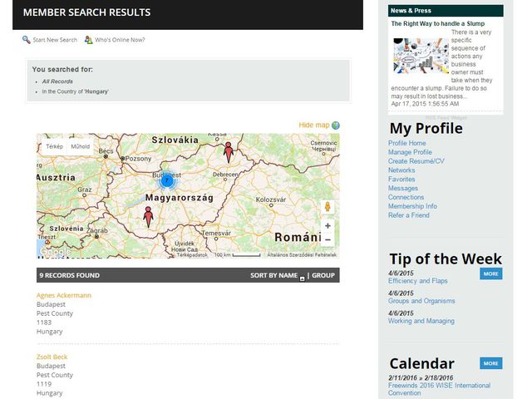Select the red map pin near Kassa
Screen dimensions: 532x399
tap(229, 152)
